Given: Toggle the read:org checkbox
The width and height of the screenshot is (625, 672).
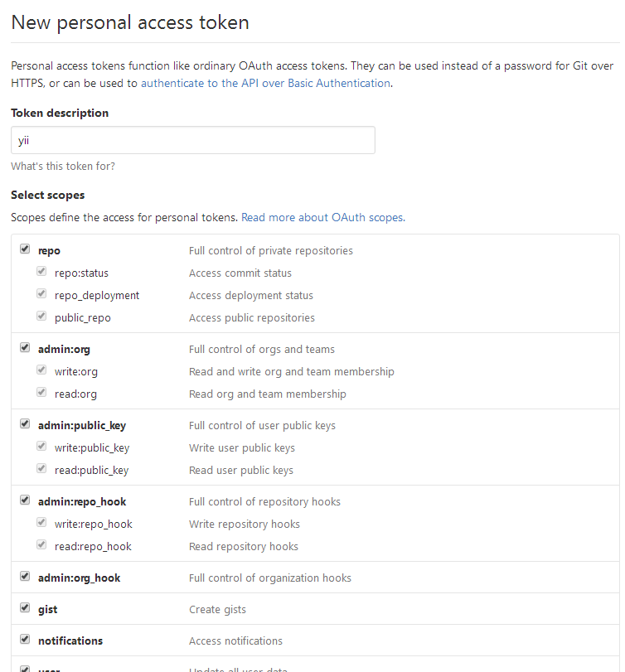Looking at the screenshot, I should point(41,393).
